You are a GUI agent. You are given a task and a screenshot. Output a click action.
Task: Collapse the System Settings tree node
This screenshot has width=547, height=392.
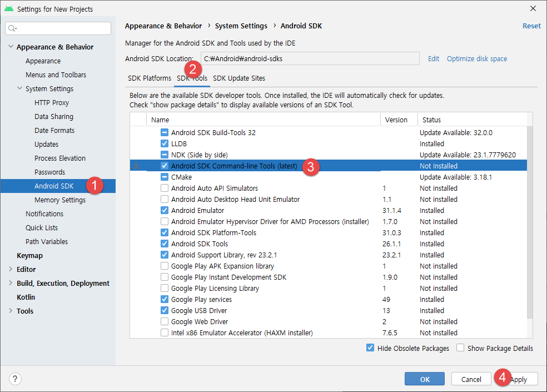point(20,88)
